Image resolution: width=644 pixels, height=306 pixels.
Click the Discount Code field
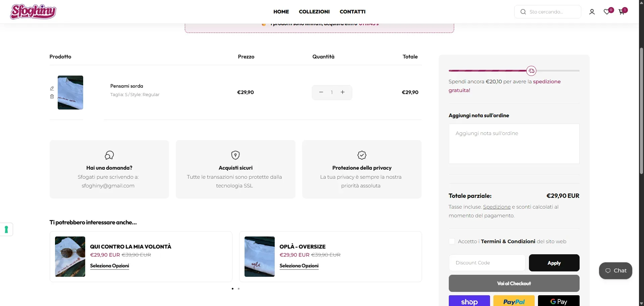tap(487, 263)
